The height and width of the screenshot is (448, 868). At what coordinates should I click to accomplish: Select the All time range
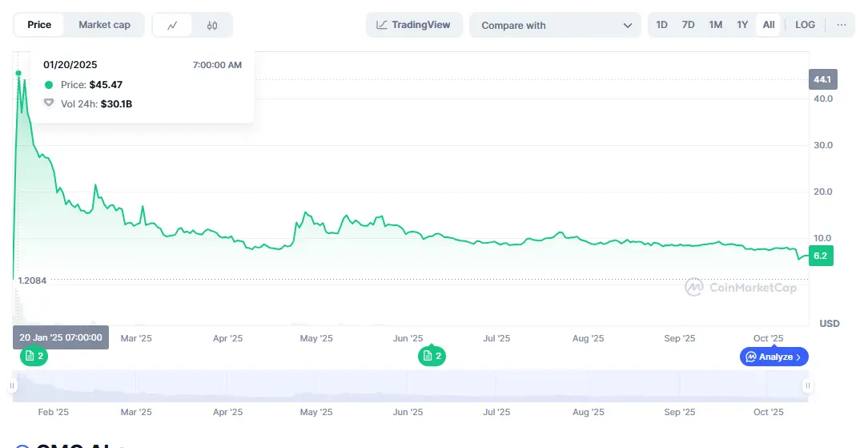click(769, 25)
